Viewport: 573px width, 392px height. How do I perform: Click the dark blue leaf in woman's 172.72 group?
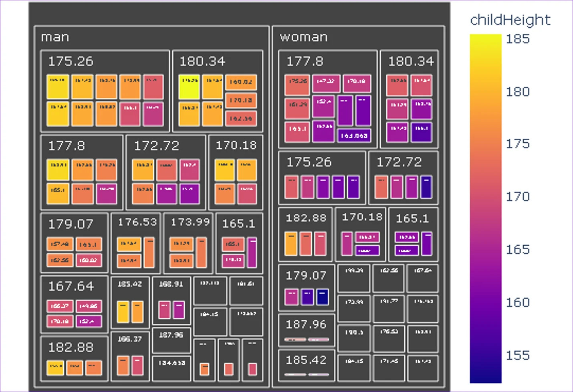(x=426, y=187)
